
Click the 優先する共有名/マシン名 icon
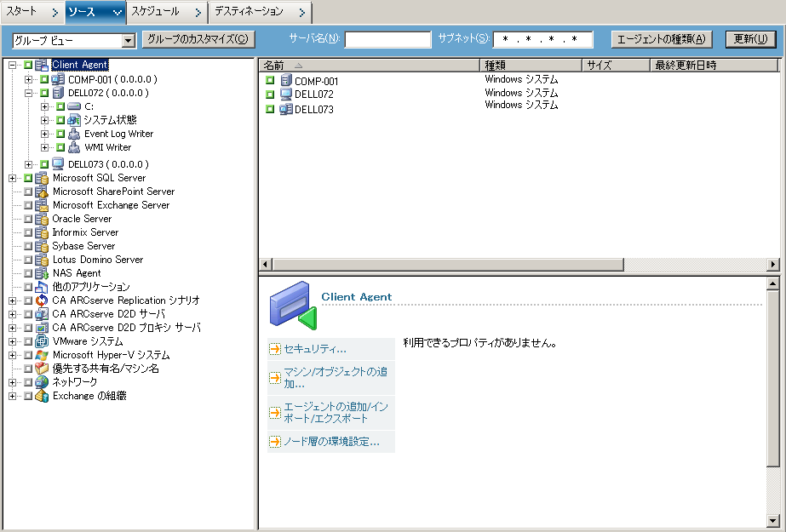42,369
